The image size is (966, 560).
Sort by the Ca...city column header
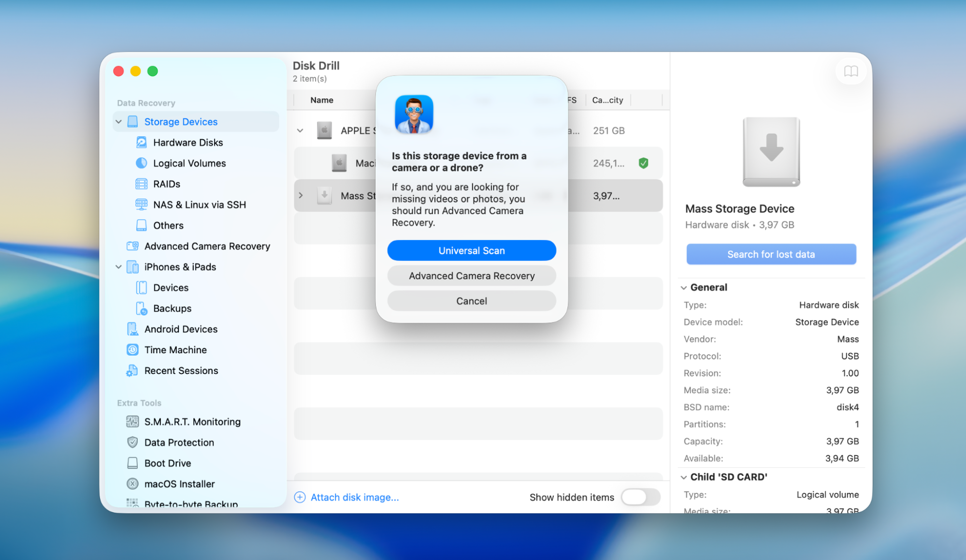(607, 100)
